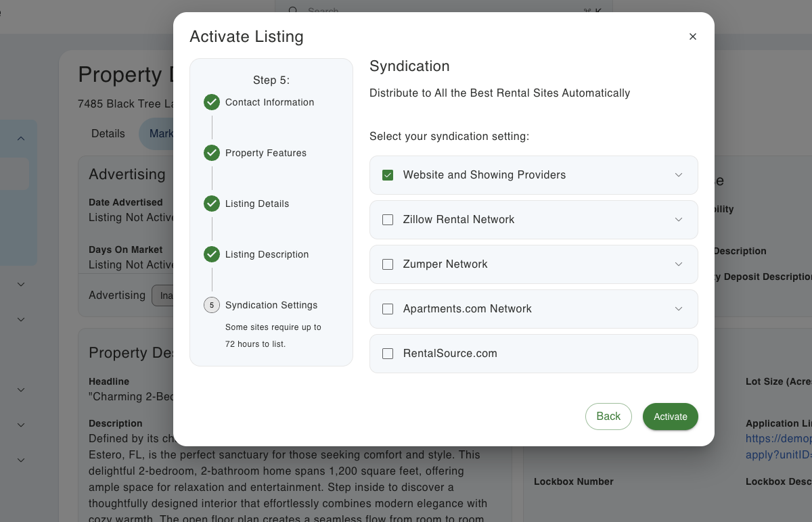Uncheck Website and Showing Providers checkbox

click(388, 175)
